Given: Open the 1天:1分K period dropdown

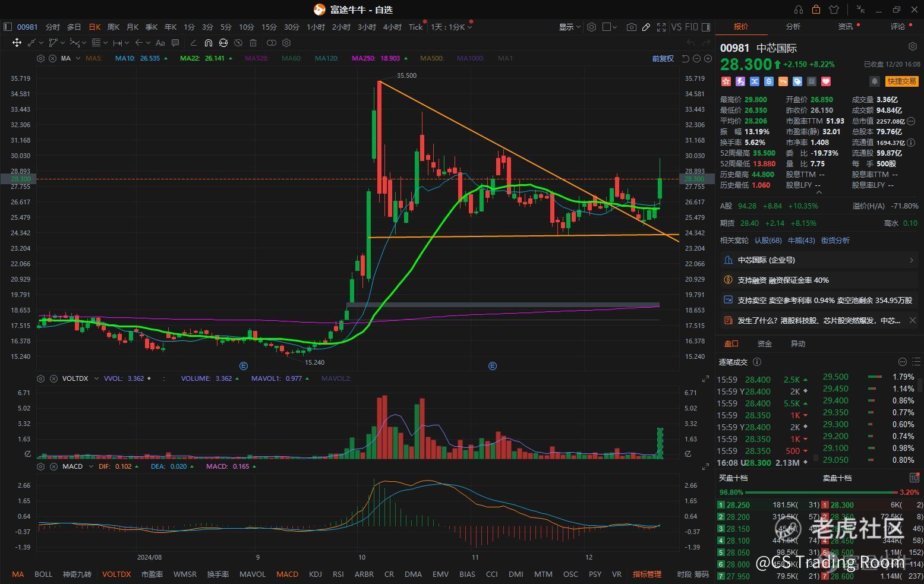Looking at the screenshot, I should (x=452, y=27).
